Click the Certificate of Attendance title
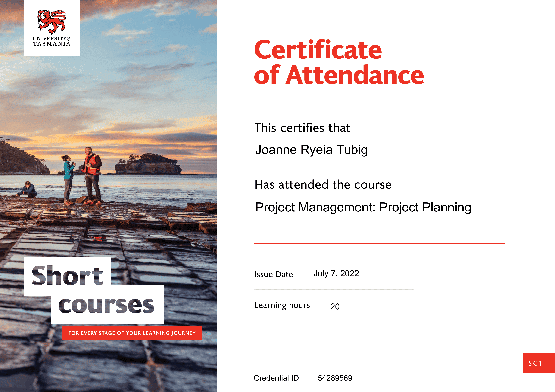The image size is (555, 392). (x=338, y=62)
